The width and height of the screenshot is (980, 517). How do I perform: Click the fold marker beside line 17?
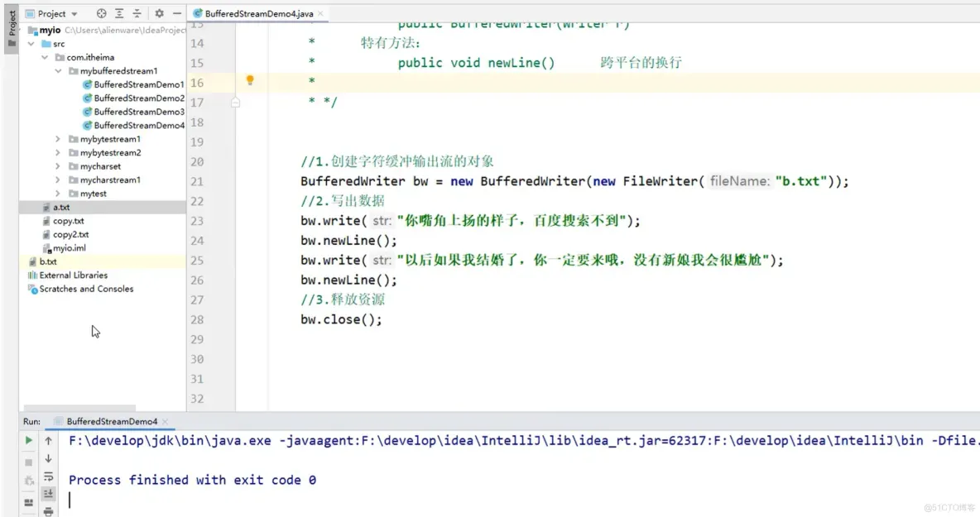pos(236,102)
